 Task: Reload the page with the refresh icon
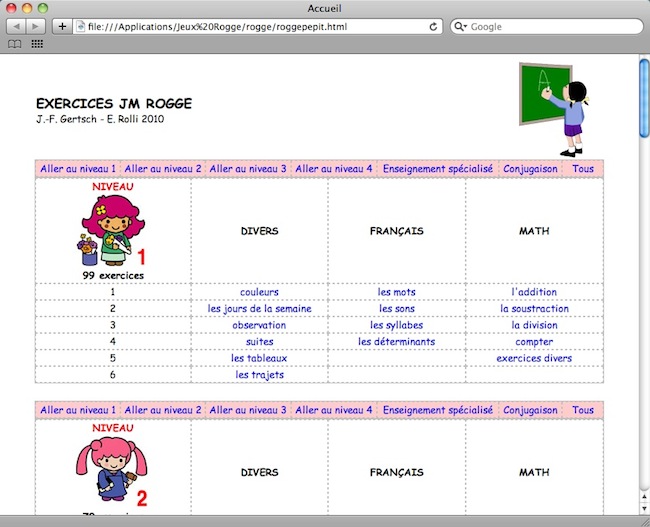434,26
